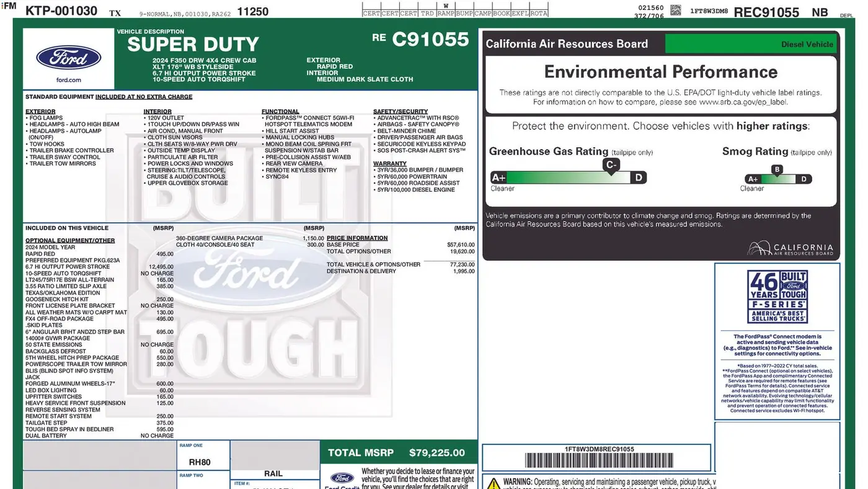Image resolution: width=868 pixels, height=489 pixels.
Task: Click the UPFITTER SWITCHES option
Action: [53, 397]
